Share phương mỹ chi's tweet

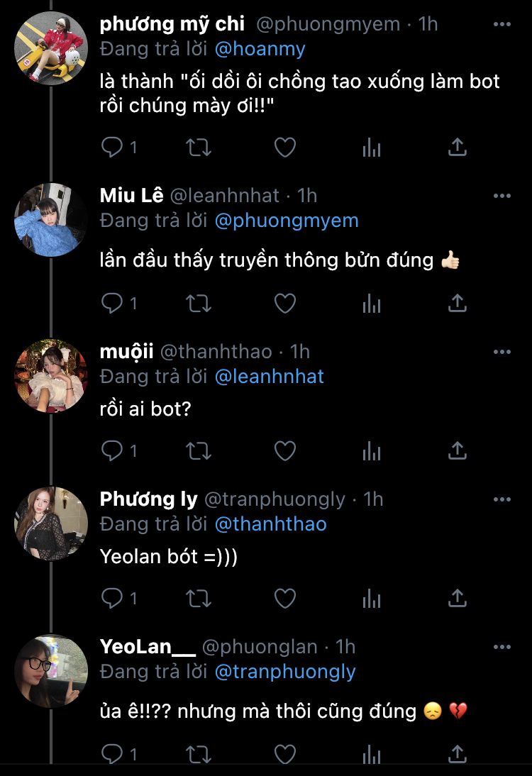[458, 148]
